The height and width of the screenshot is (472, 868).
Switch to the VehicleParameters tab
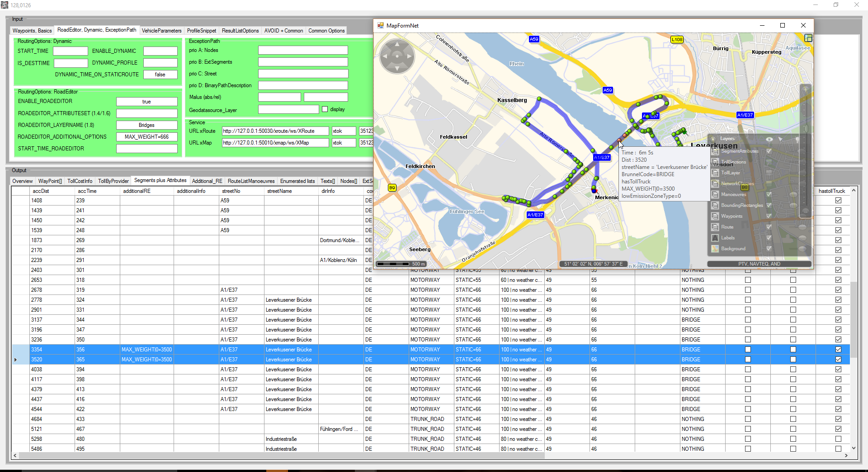(161, 31)
